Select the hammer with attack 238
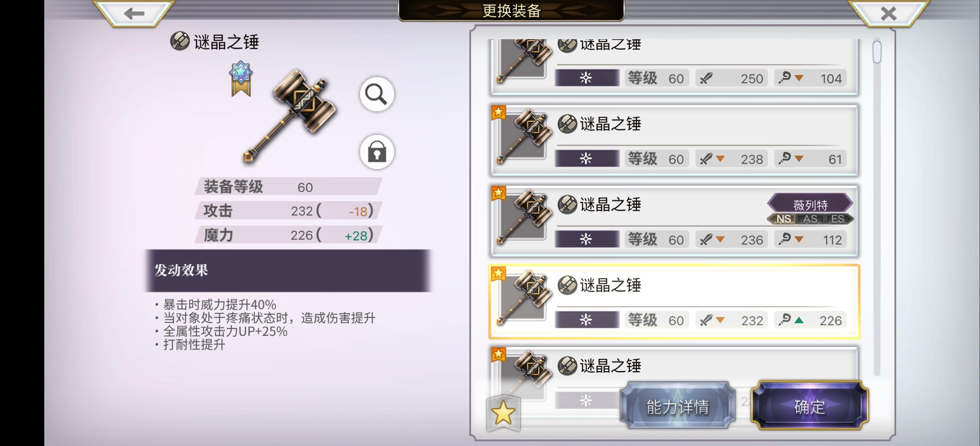The height and width of the screenshot is (446, 980). 674,141
